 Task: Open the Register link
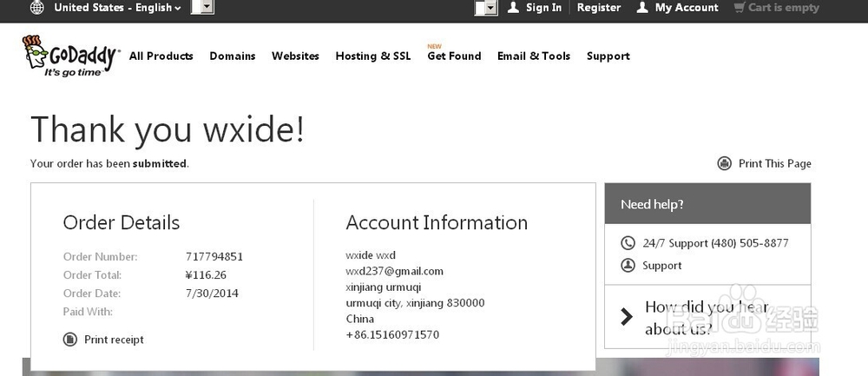click(x=598, y=8)
